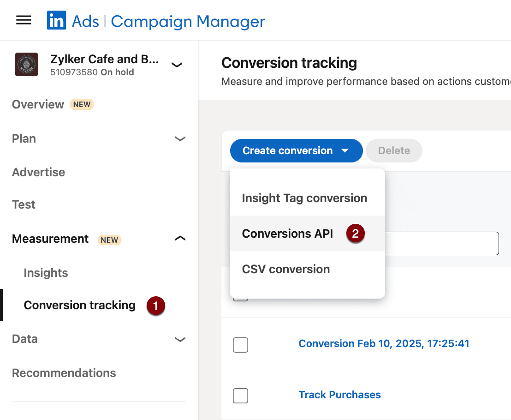Tick the checkbox for Conversion Feb 10, 2025
The height and width of the screenshot is (420, 511).
(240, 345)
